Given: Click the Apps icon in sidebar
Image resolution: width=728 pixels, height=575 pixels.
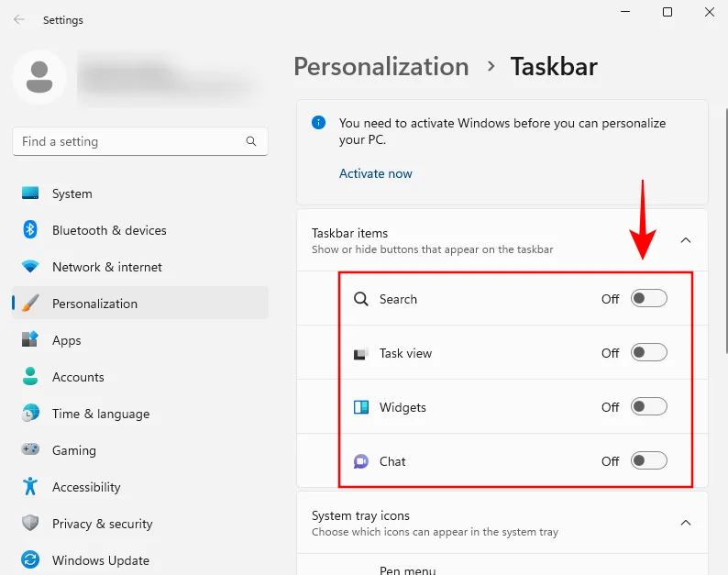Looking at the screenshot, I should (x=30, y=339).
